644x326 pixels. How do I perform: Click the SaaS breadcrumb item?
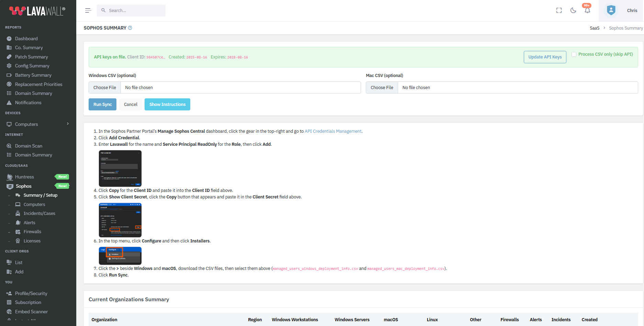(594, 28)
